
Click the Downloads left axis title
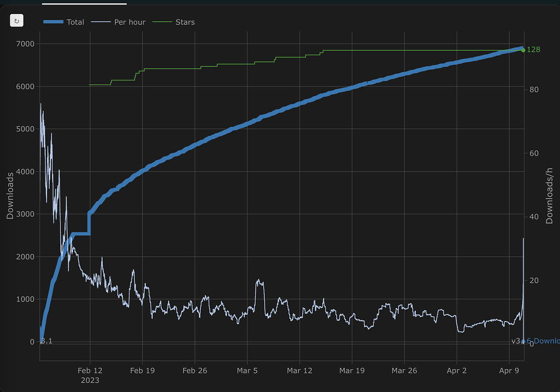10,195
